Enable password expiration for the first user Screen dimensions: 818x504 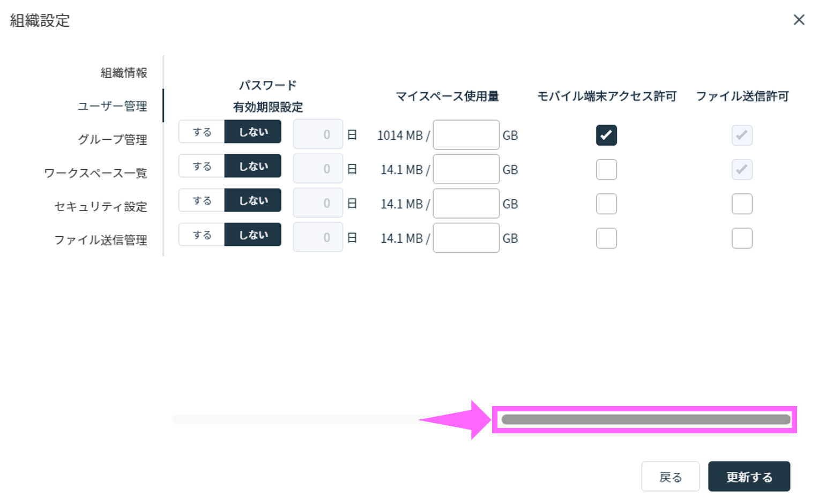(x=202, y=131)
